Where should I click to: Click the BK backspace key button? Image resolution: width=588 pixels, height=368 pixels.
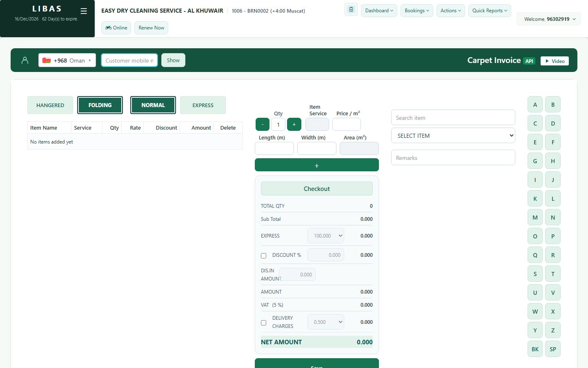[x=535, y=349]
